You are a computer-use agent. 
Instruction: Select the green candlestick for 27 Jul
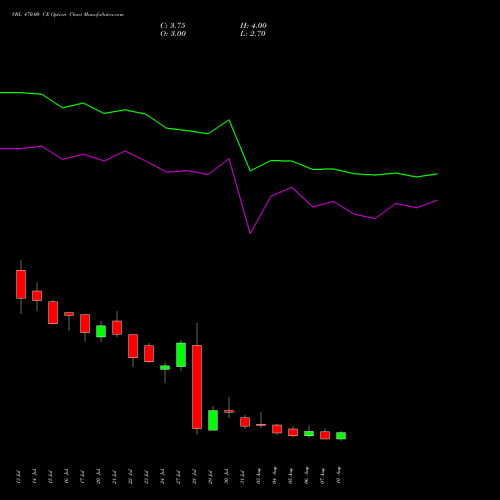[181, 355]
